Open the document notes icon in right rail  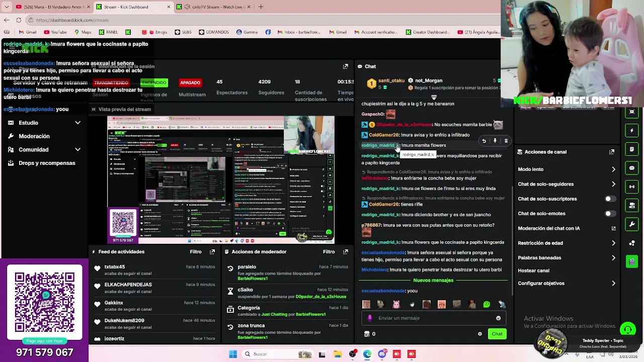632,149
